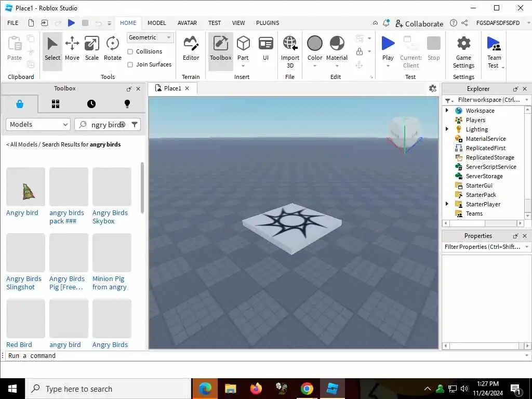Switch to the MODEL ribbon tab
This screenshot has width=532, height=399.
click(157, 23)
